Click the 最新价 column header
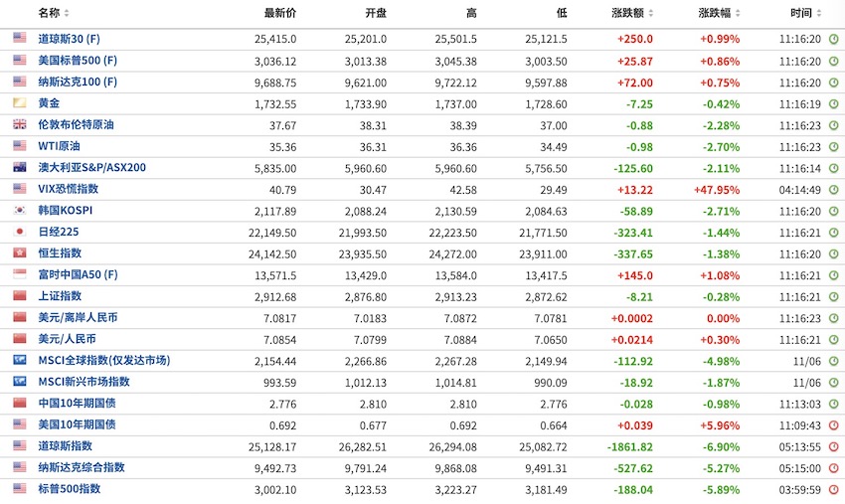845x504 pixels. click(x=279, y=13)
